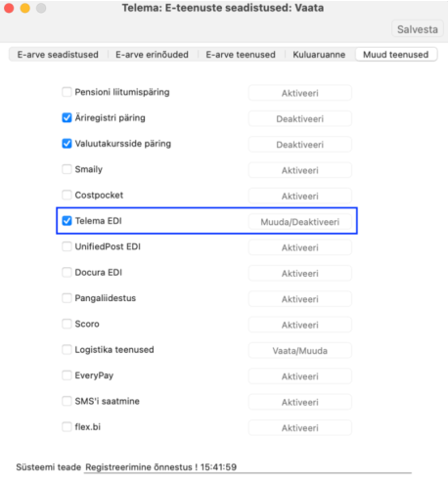Open Vaata/Muuda for Logistika teenused

[x=300, y=350]
